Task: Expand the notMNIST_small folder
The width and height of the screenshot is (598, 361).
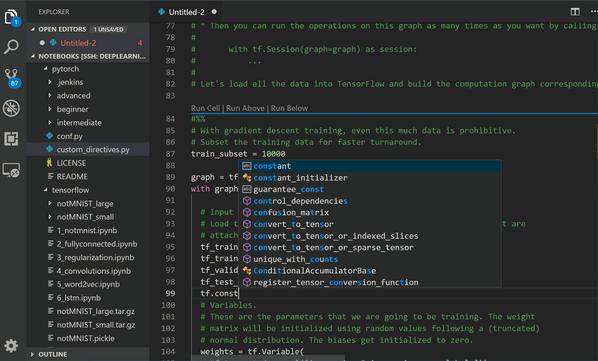Action: [50, 217]
